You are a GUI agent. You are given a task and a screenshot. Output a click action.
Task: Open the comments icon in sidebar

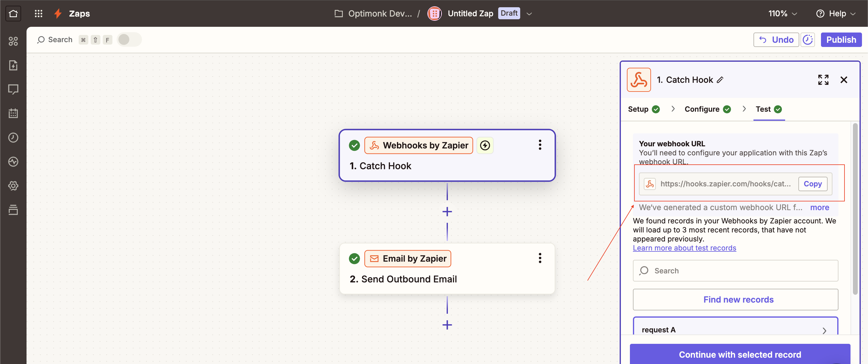(x=13, y=89)
